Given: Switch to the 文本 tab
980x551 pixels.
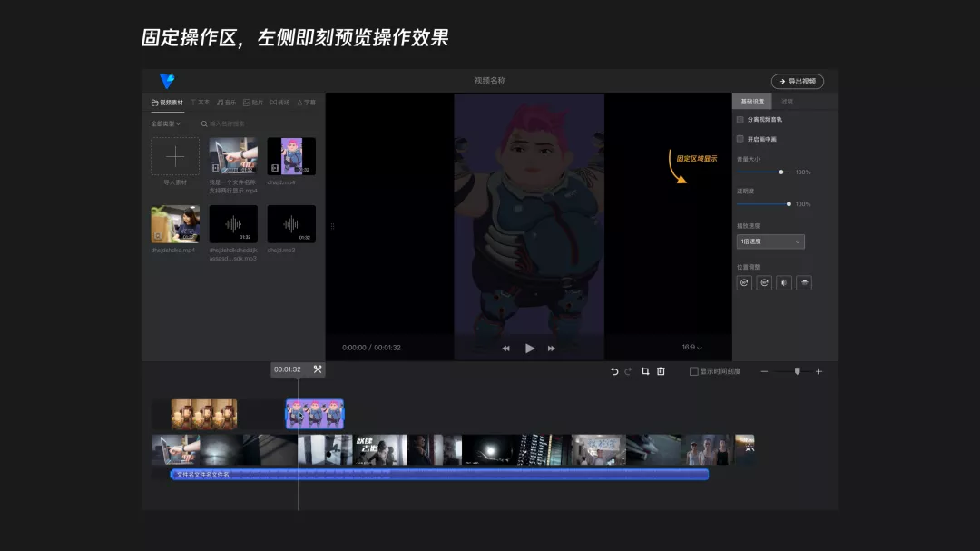Looking at the screenshot, I should tap(200, 103).
